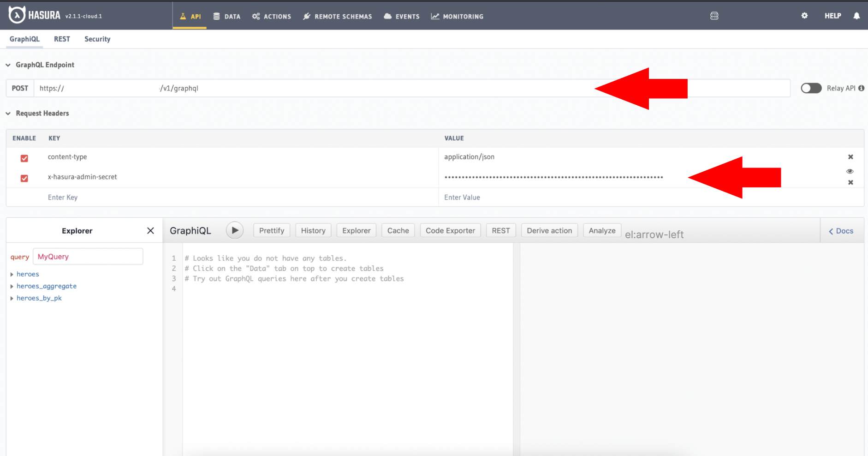Open the DATA tab

tap(226, 16)
